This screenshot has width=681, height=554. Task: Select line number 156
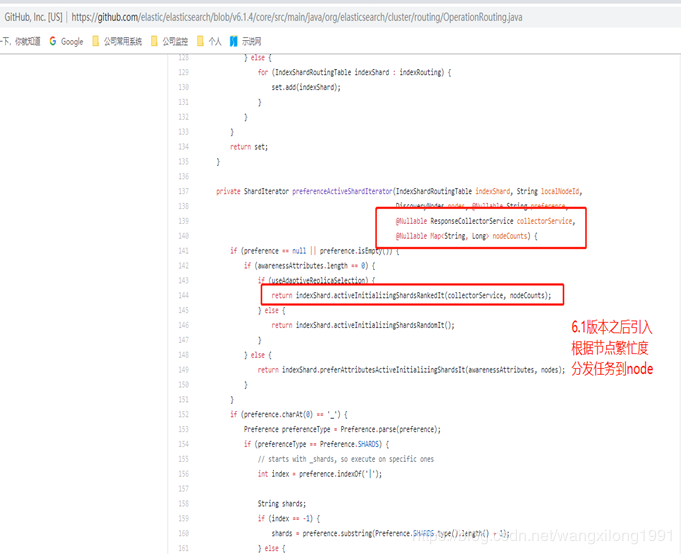(x=183, y=474)
